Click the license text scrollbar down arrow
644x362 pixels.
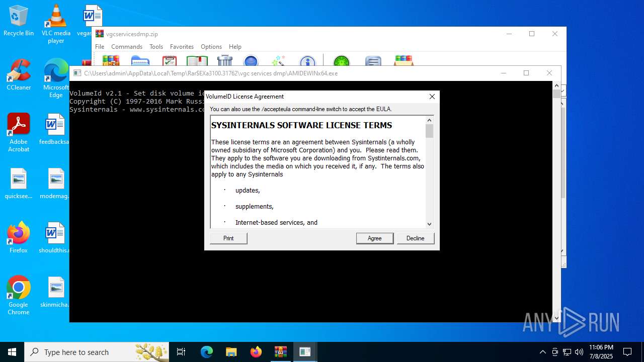pyautogui.click(x=429, y=224)
